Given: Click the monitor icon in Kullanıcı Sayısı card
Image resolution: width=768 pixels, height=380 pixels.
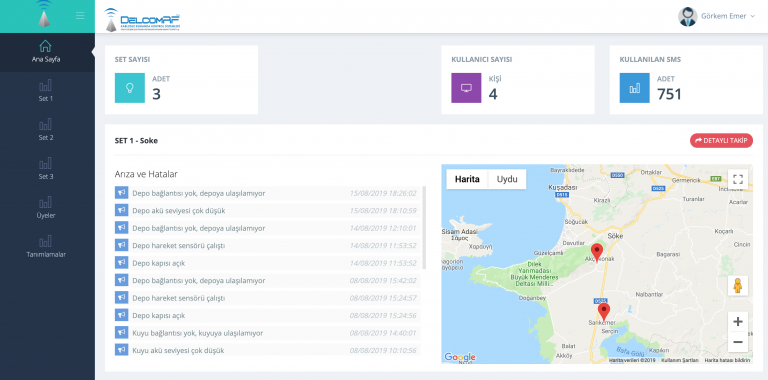Looking at the screenshot, I should tap(466, 88).
